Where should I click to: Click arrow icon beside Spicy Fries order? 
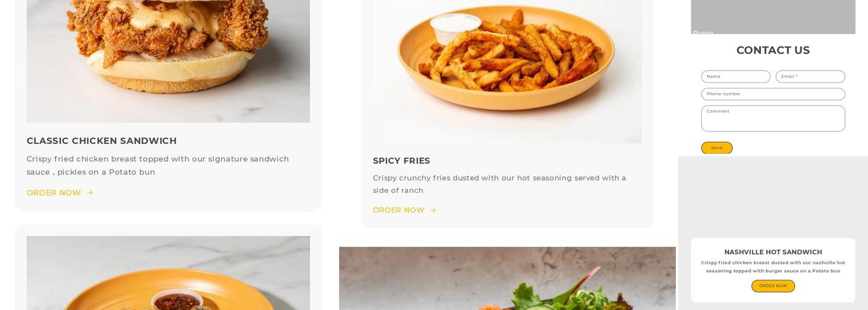tap(433, 210)
